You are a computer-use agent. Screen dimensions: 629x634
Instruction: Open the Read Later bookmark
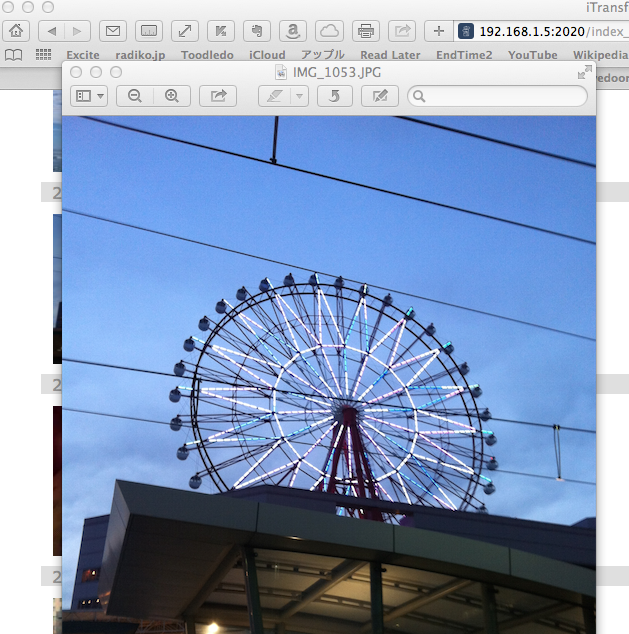[x=390, y=55]
